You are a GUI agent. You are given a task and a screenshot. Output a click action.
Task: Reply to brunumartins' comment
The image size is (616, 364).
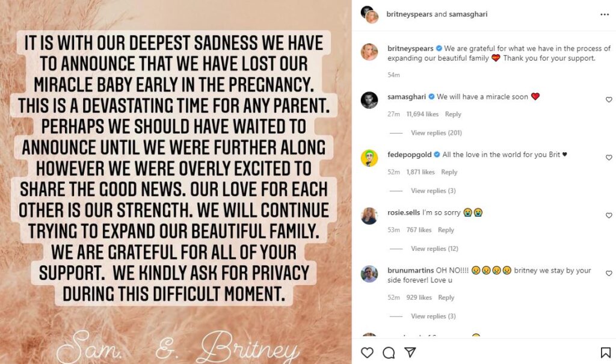pos(446,297)
